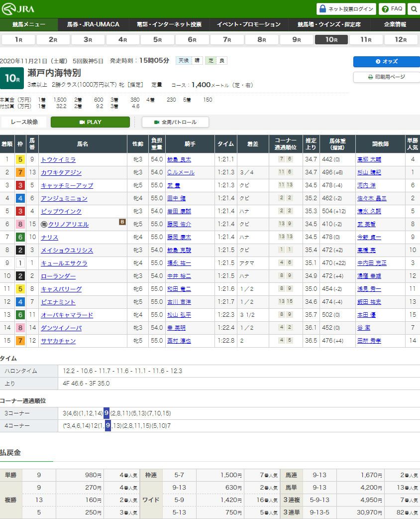
Task: Open the search magnifier icon
Action: pos(414,9)
